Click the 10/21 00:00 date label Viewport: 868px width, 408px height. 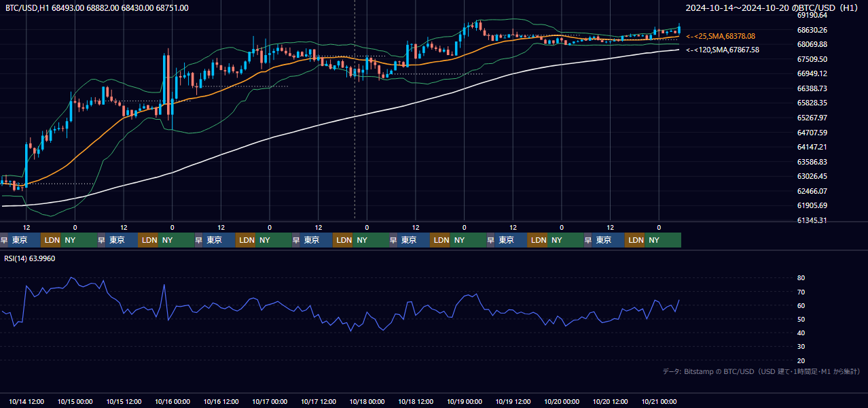pos(659,402)
